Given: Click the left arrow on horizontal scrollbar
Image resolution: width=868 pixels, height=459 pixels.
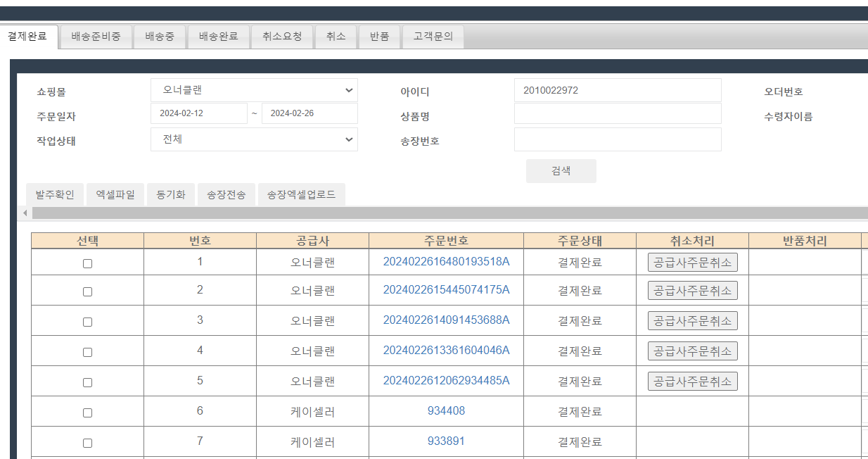Looking at the screenshot, I should click(25, 213).
